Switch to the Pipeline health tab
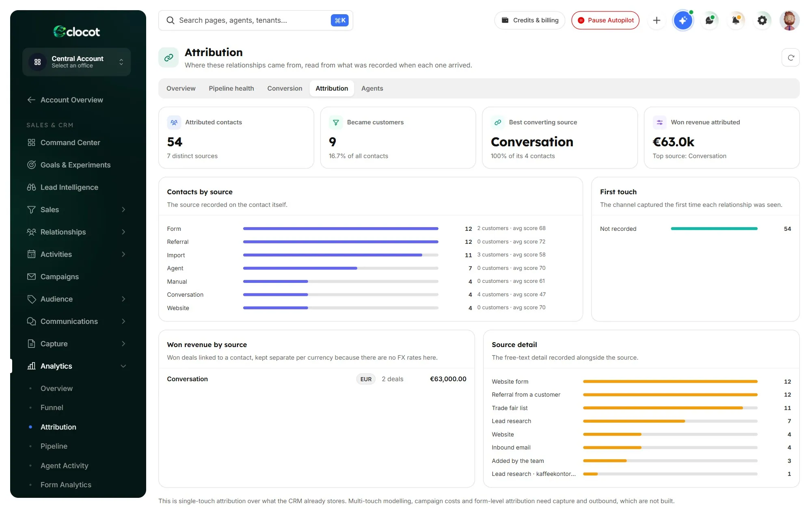The width and height of the screenshot is (812, 508). 231,88
